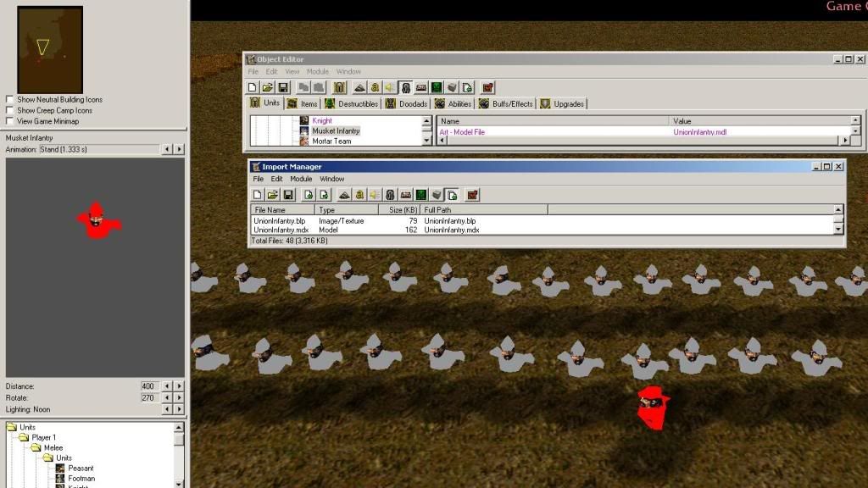Increase Rotate value with right arrow
The width and height of the screenshot is (868, 488).
(x=179, y=398)
